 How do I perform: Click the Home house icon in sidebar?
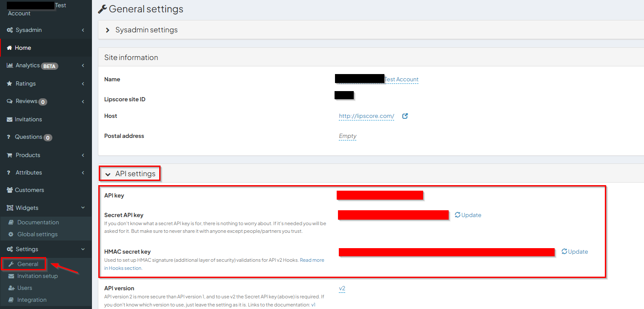[x=9, y=48]
